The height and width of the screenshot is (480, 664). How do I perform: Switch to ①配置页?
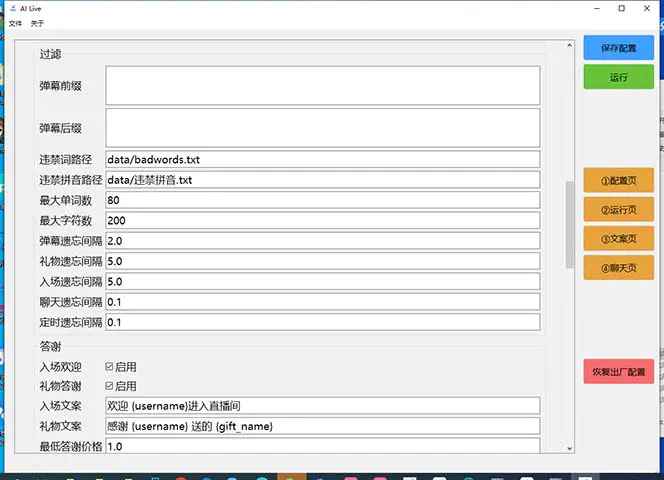pos(619,181)
